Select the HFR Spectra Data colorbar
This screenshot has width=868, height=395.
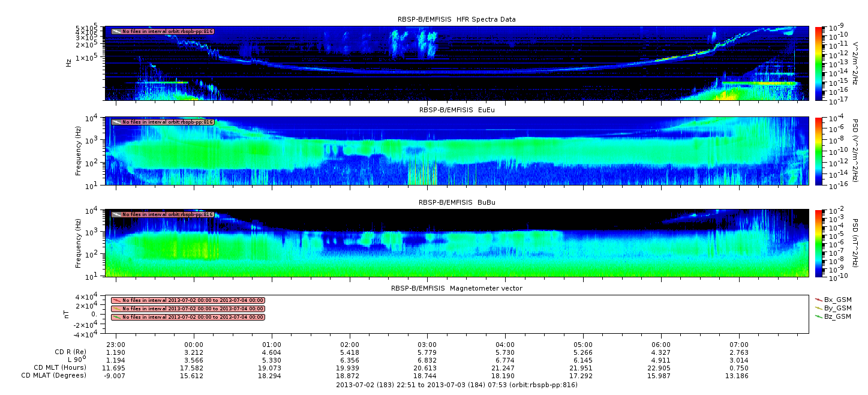coord(819,63)
